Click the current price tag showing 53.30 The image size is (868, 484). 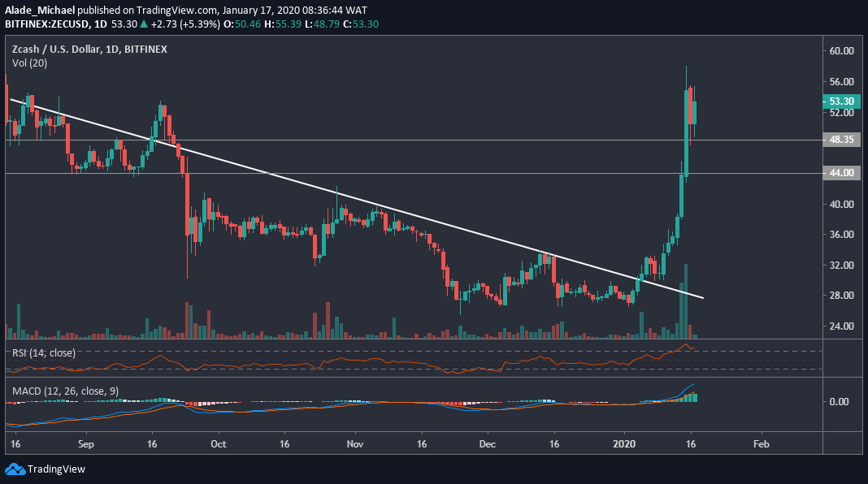[x=840, y=101]
